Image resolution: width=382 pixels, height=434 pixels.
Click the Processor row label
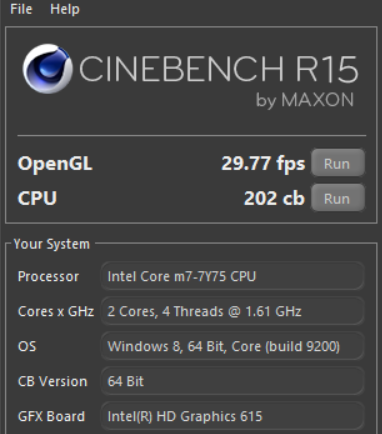pos(48,276)
